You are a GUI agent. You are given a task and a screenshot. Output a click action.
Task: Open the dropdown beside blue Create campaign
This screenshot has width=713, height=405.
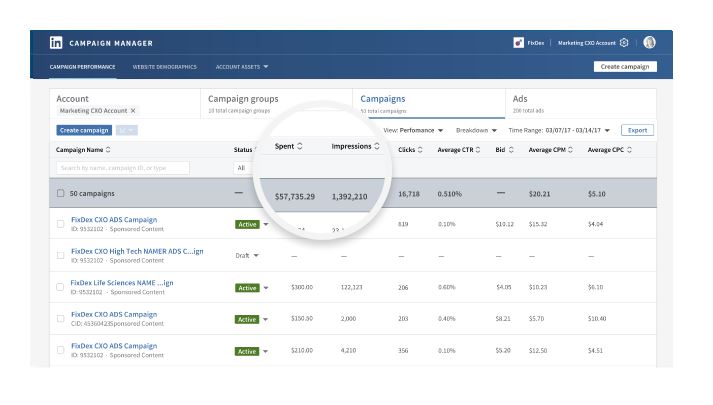click(x=126, y=130)
